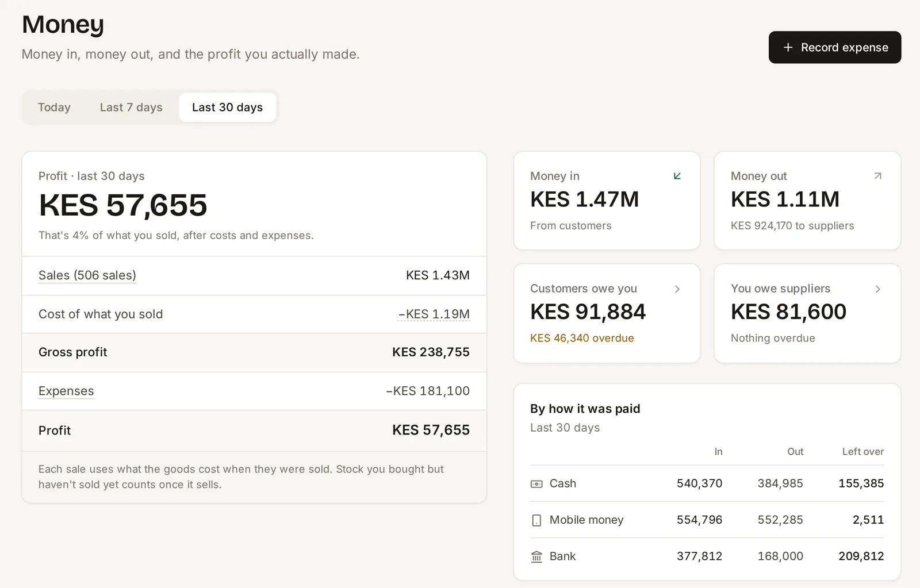The height and width of the screenshot is (588, 920).
Task: Click the –KES 181,100 expenses value
Action: click(x=428, y=391)
